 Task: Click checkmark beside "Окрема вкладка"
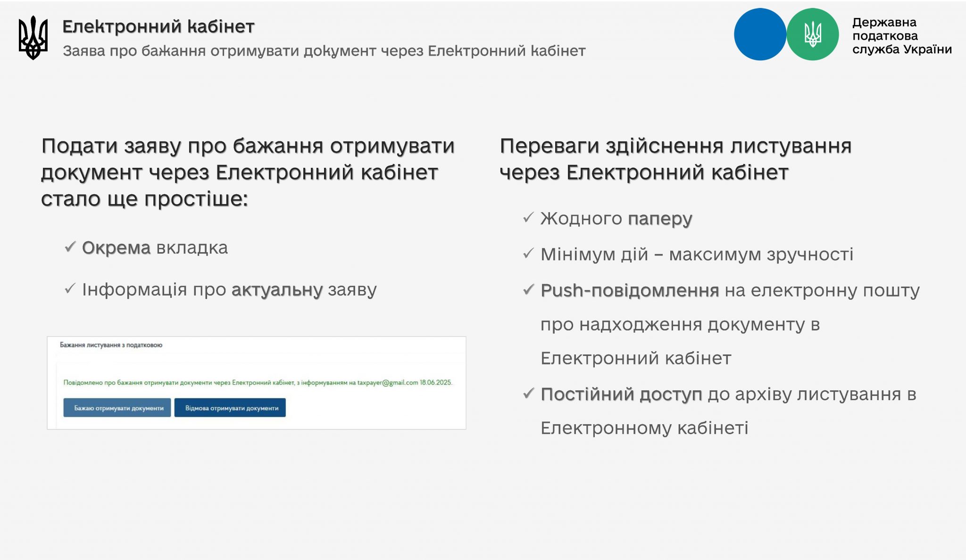point(70,247)
